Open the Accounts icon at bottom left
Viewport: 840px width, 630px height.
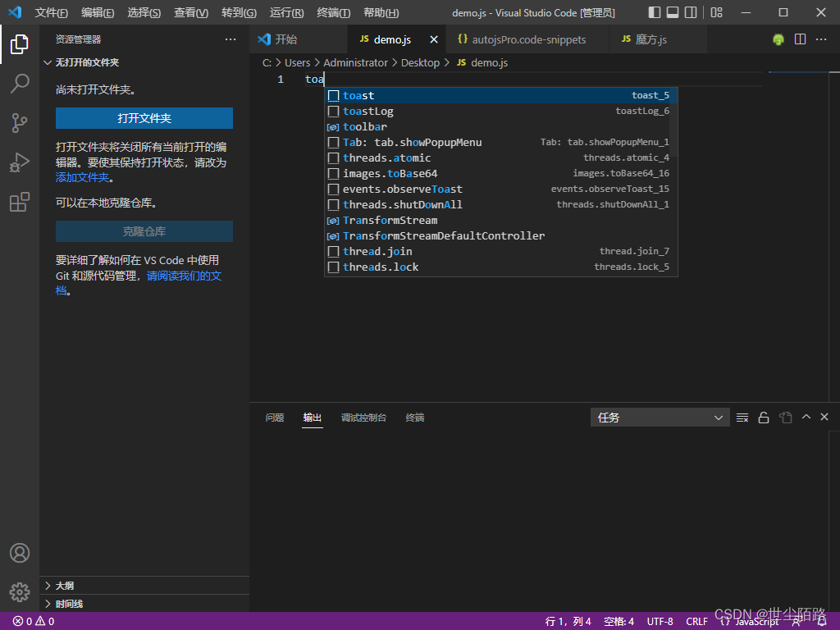point(20,553)
